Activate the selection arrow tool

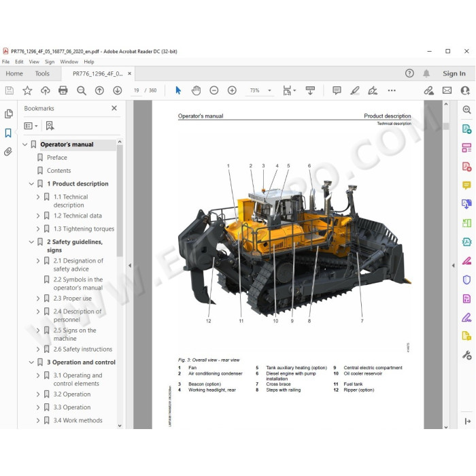pyautogui.click(x=178, y=90)
